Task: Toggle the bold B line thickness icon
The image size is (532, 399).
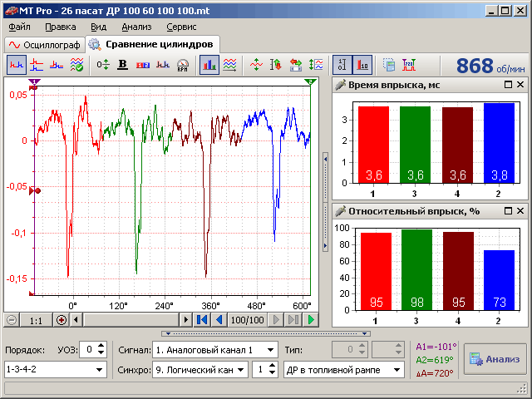Action: coord(122,65)
